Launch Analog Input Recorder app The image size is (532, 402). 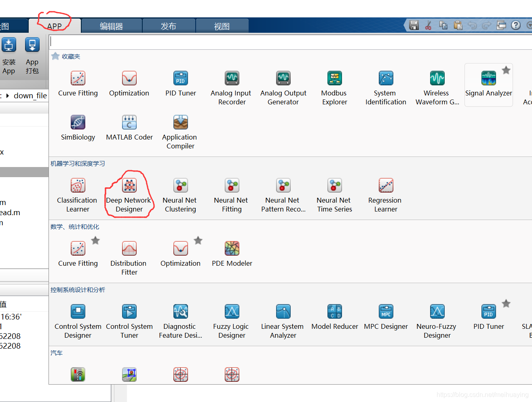pos(232,88)
